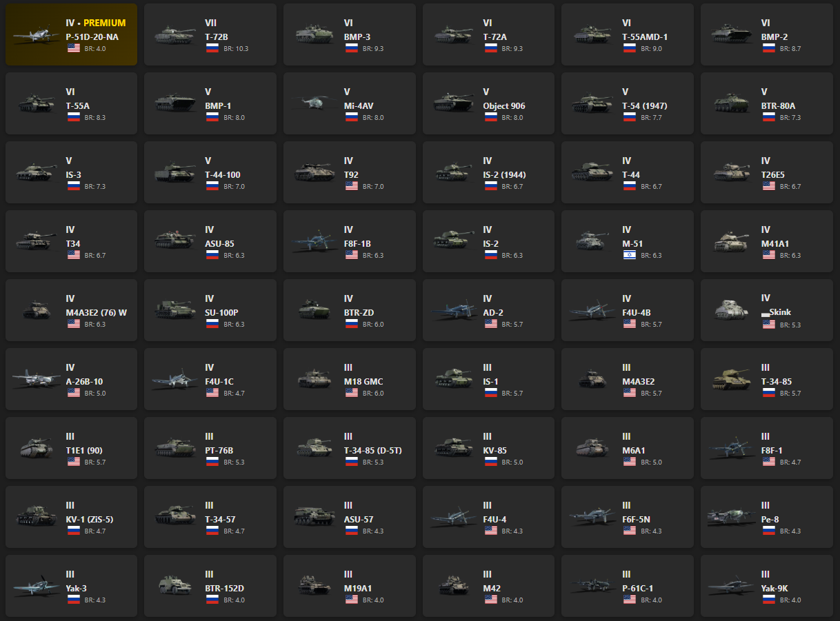840x621 pixels.
Task: Click the US flag on T26E5 card
Action: coord(768,186)
